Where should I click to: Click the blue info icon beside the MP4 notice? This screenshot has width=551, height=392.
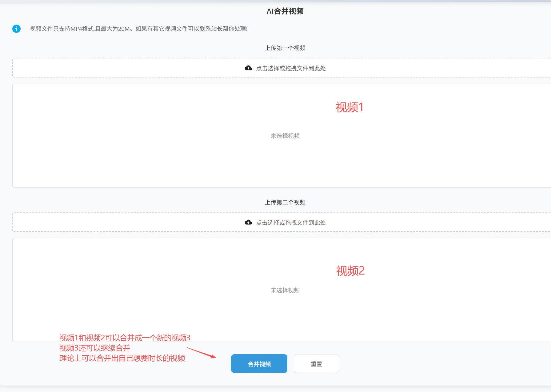pos(16,29)
